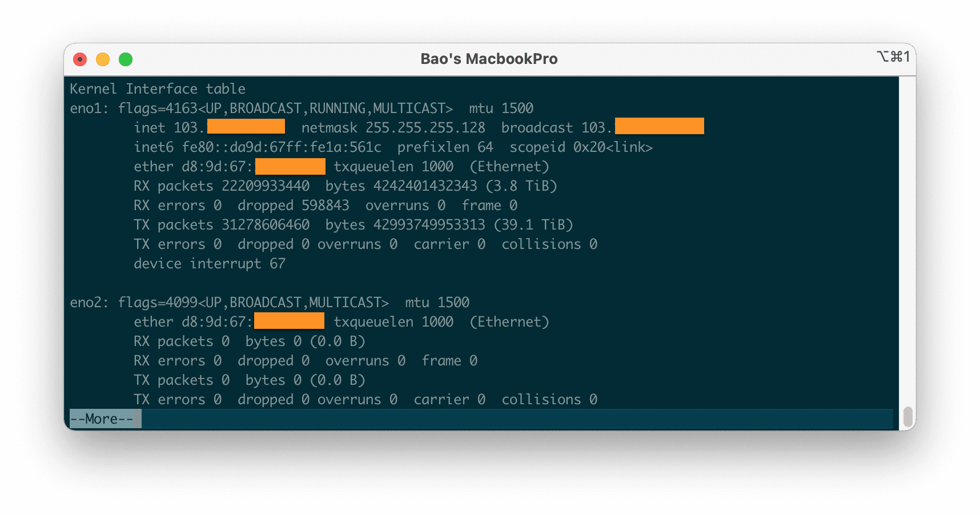980x515 pixels.
Task: Select the Kernel Interface table heading
Action: pyautogui.click(x=156, y=88)
